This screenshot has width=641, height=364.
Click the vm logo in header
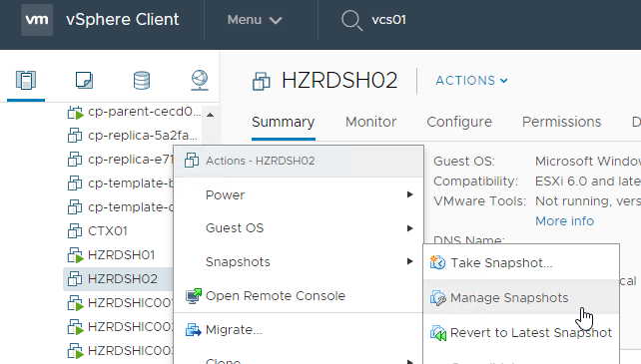[x=37, y=20]
